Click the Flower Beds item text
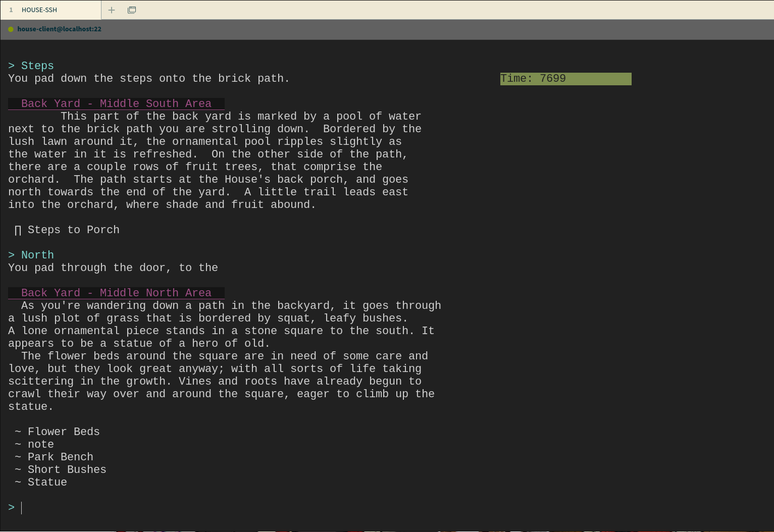 click(64, 432)
